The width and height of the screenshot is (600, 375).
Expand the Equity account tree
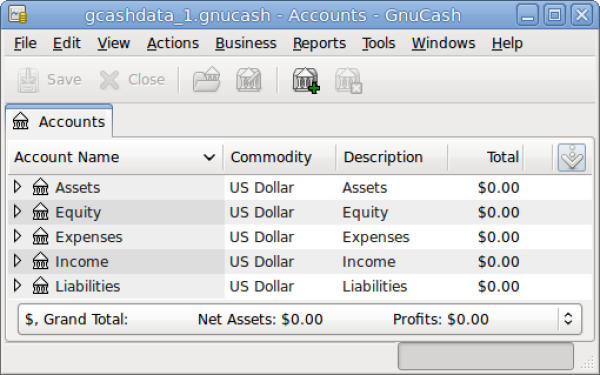point(17,212)
